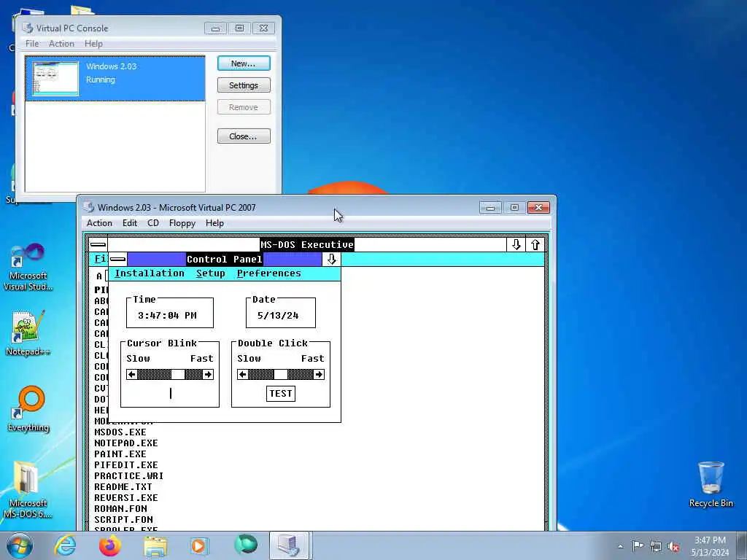Viewport: 747px width, 560px height.
Task: Open the CD menu in Virtual PC window
Action: (153, 223)
